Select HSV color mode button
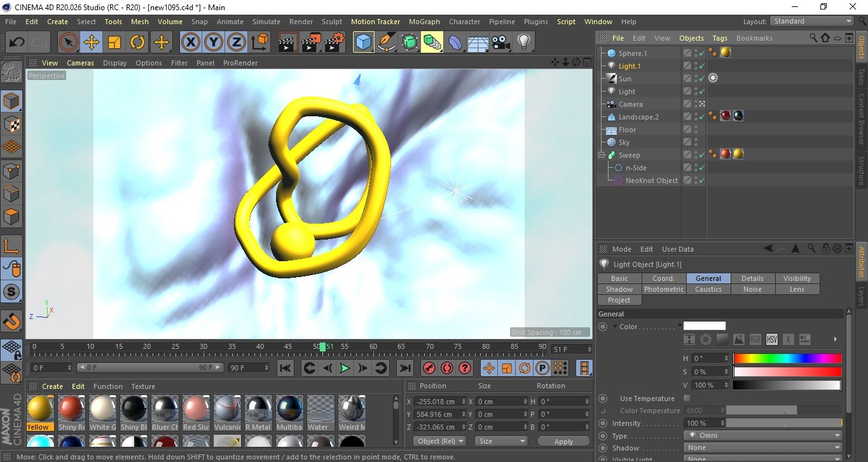868x462 pixels. point(771,339)
